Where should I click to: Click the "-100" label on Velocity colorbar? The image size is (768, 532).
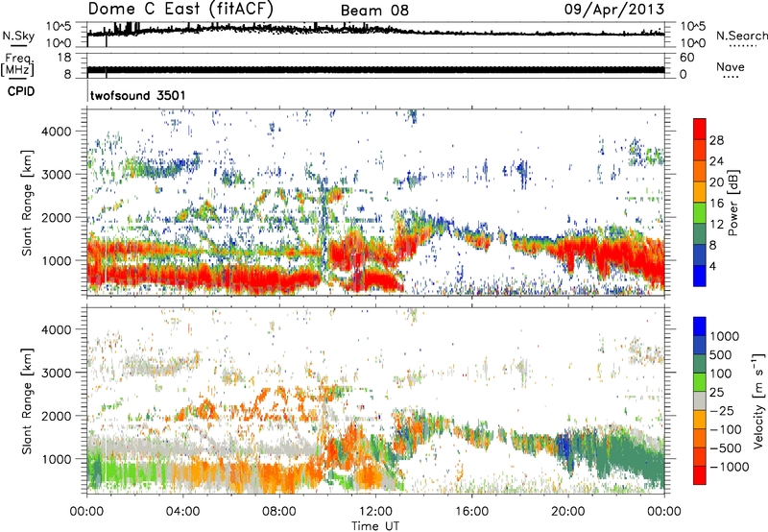[x=726, y=429]
